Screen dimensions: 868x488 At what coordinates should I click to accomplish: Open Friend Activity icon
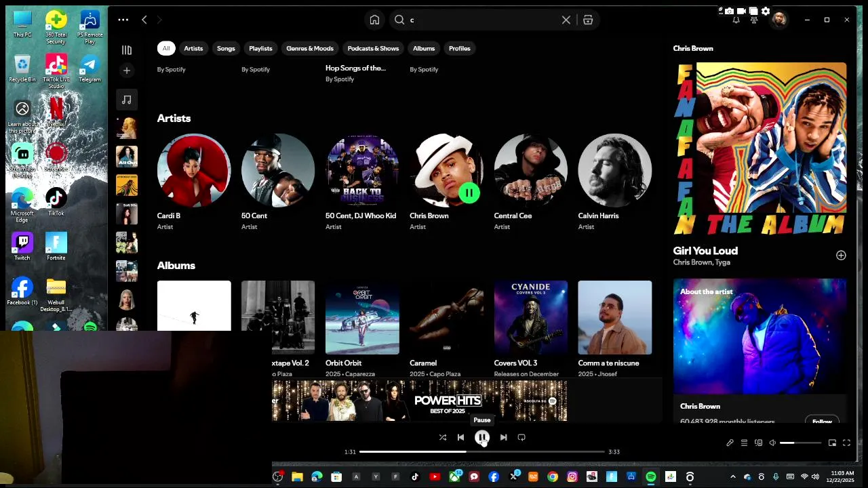[754, 20]
